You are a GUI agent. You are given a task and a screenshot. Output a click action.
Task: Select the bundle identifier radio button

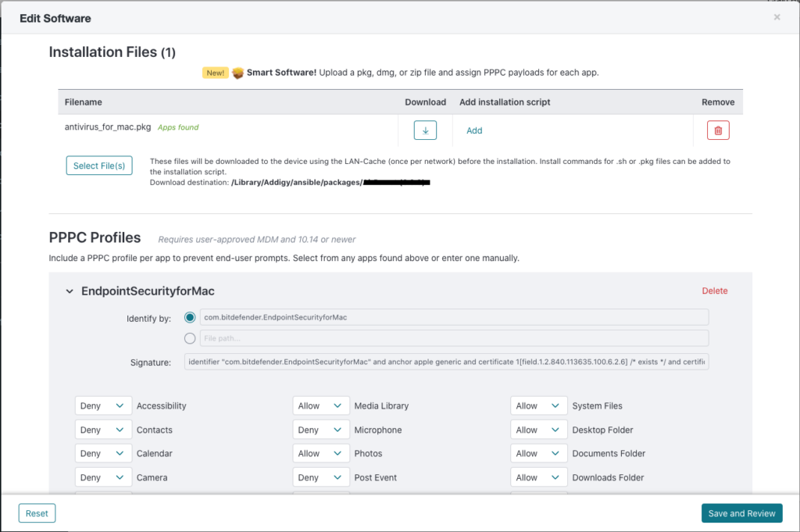[190, 317]
